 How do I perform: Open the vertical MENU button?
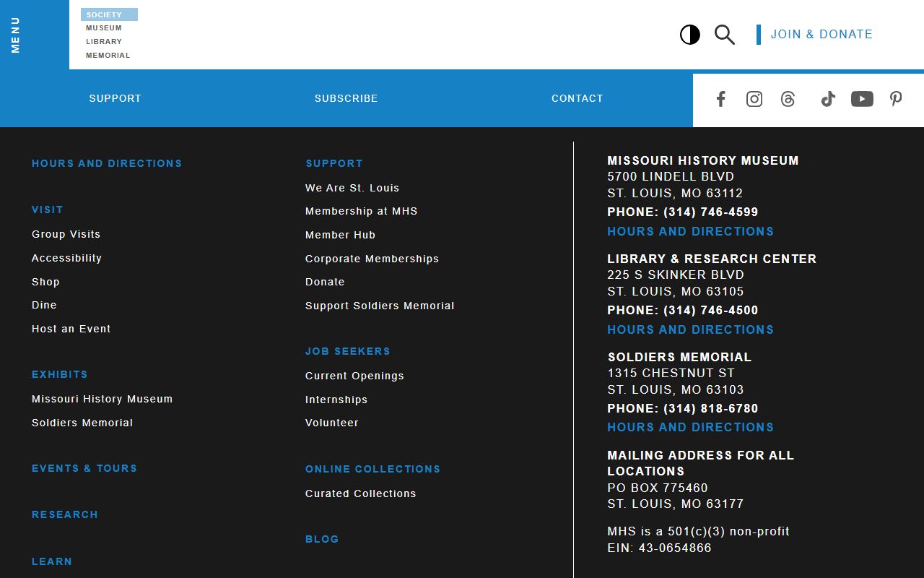coord(15,35)
